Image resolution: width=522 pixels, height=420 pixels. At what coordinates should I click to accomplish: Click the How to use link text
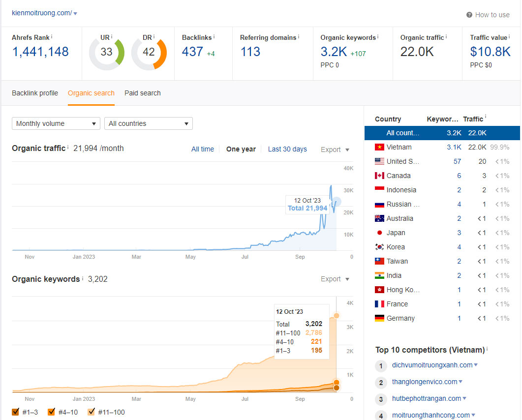(x=492, y=15)
